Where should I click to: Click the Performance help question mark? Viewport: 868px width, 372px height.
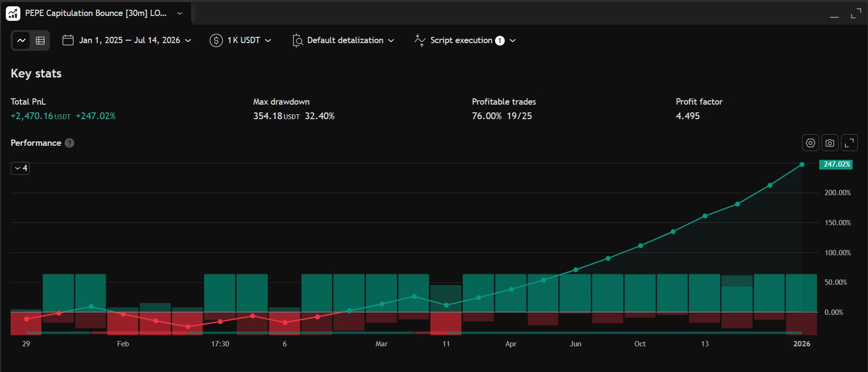[x=69, y=143]
